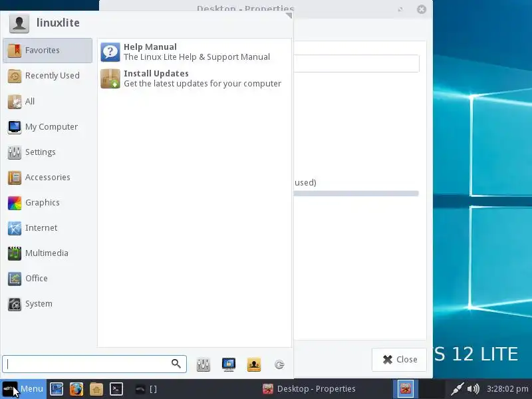Image resolution: width=532 pixels, height=399 pixels.
Task: Click the text field in Properties window
Action: click(356, 63)
